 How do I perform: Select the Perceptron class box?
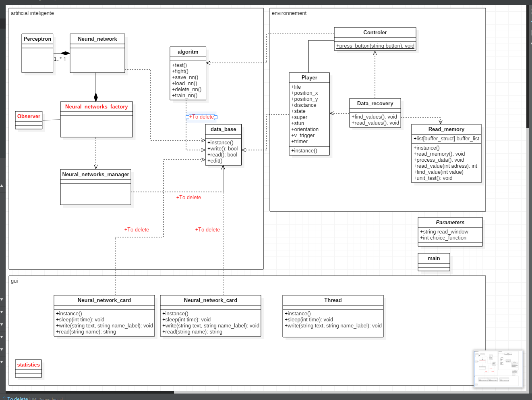(37, 53)
